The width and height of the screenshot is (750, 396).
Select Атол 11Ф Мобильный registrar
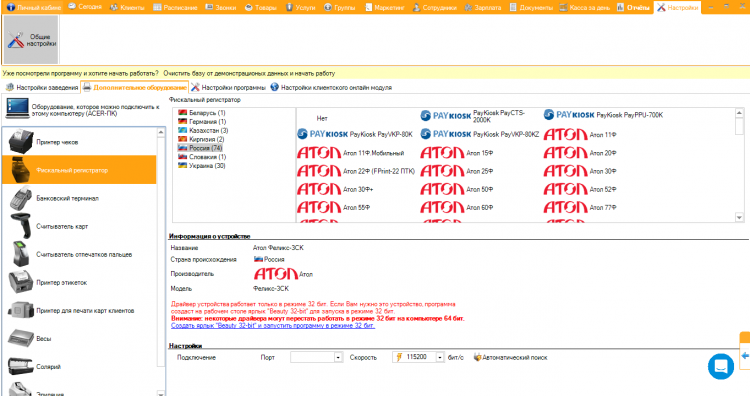click(351, 153)
